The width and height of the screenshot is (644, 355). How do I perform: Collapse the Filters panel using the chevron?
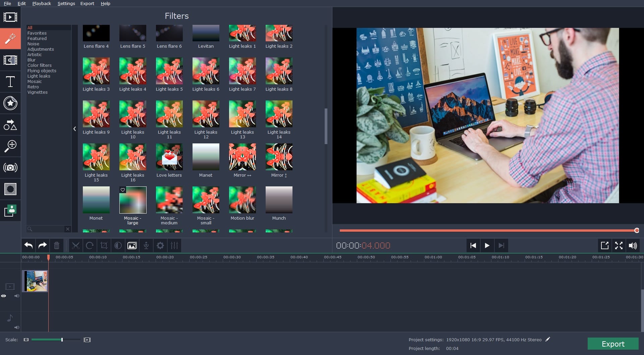click(74, 129)
